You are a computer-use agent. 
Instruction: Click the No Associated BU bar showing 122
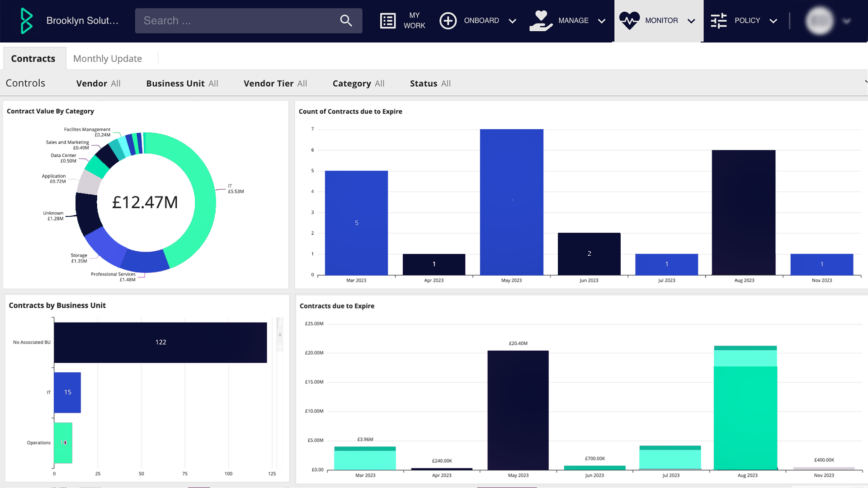pos(160,343)
